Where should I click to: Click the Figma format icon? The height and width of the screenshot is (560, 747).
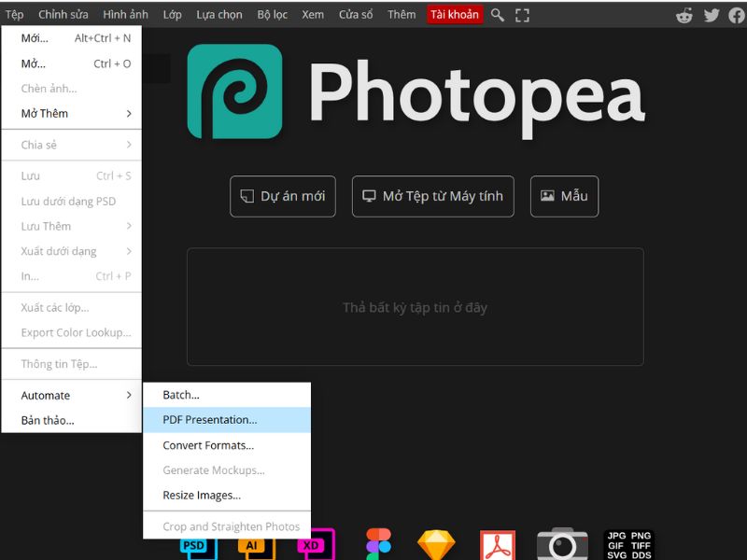379,544
